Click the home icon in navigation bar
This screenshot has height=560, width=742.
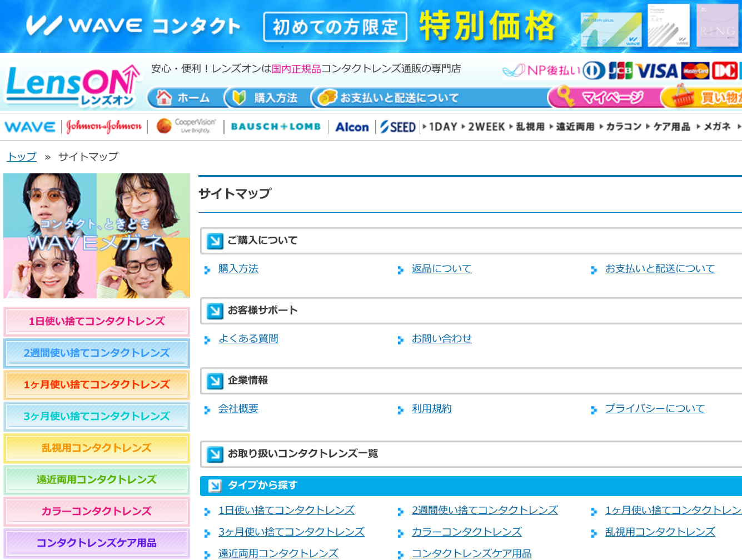[164, 98]
